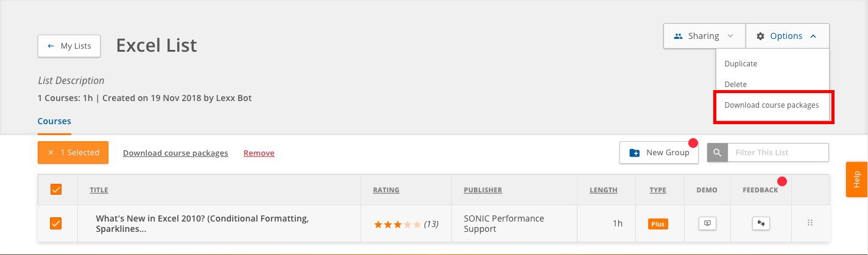This screenshot has height=255, width=868.
Task: Click the red Remove link
Action: pos(259,153)
